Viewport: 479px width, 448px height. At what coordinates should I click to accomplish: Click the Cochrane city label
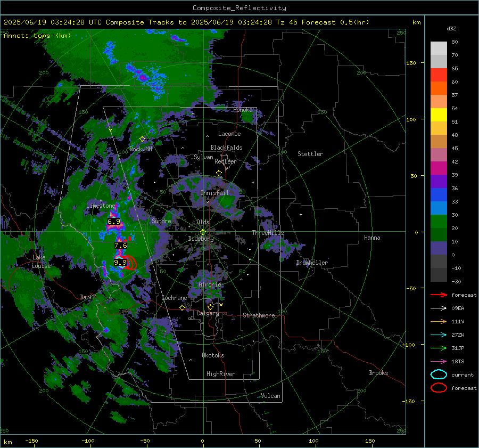174,298
